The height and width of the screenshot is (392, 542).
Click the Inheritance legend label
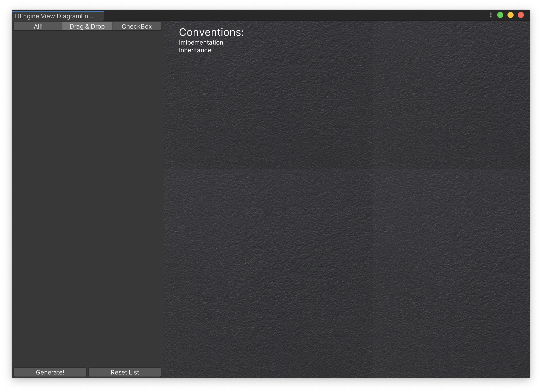195,50
